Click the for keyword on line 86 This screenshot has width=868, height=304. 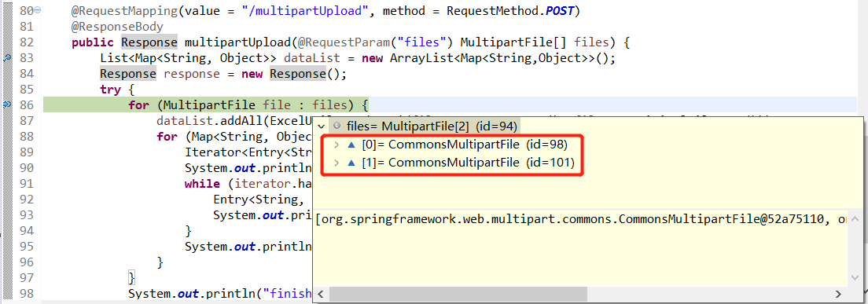tap(138, 104)
